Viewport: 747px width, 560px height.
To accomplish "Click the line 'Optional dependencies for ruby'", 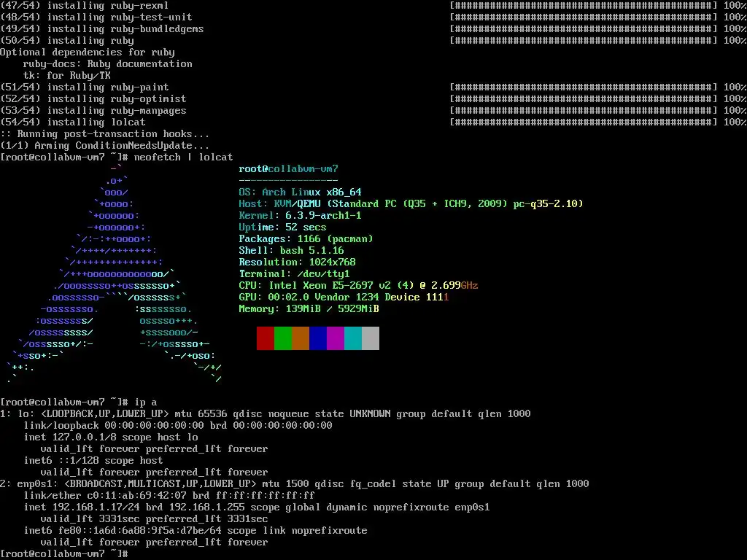I will point(88,52).
